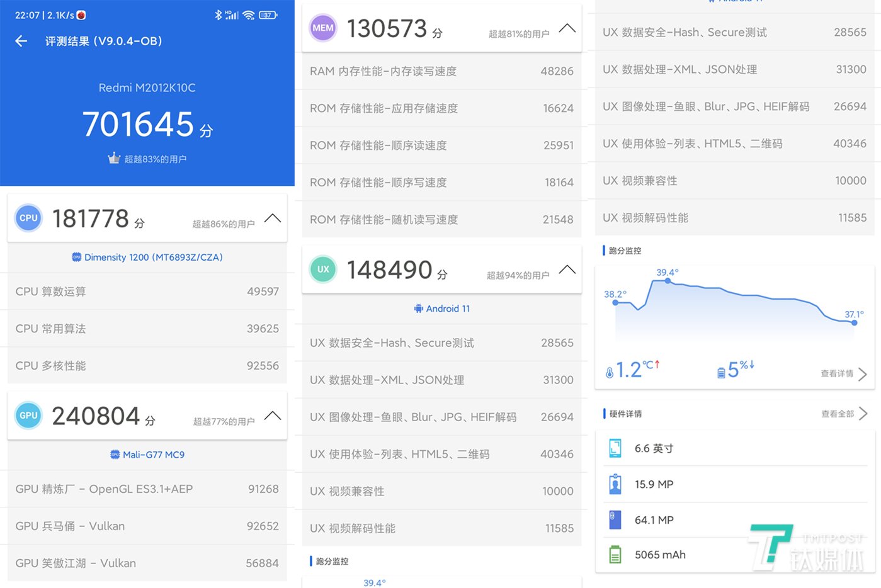The height and width of the screenshot is (588, 881).
Task: Tap the Redmi M2012K10C device name
Action: (x=147, y=88)
